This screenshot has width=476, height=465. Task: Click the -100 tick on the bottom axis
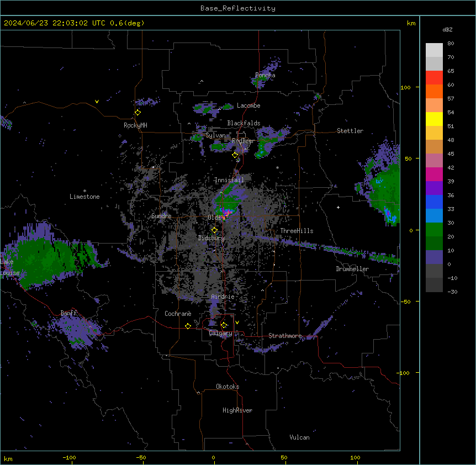click(x=69, y=457)
